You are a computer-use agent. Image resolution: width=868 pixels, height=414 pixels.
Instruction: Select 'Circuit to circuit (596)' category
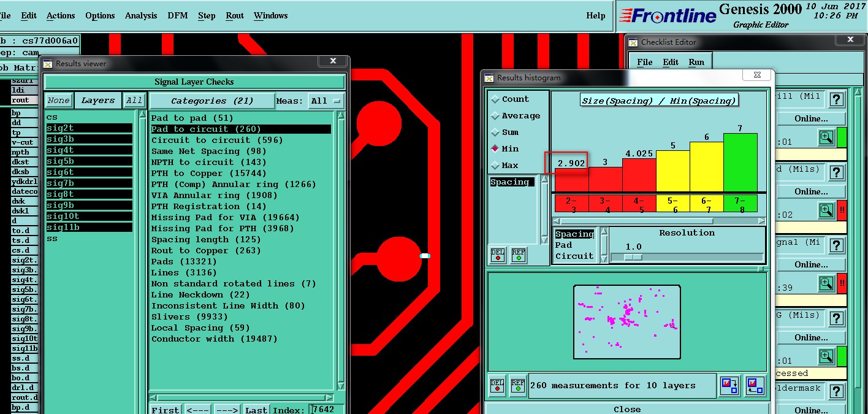point(217,140)
